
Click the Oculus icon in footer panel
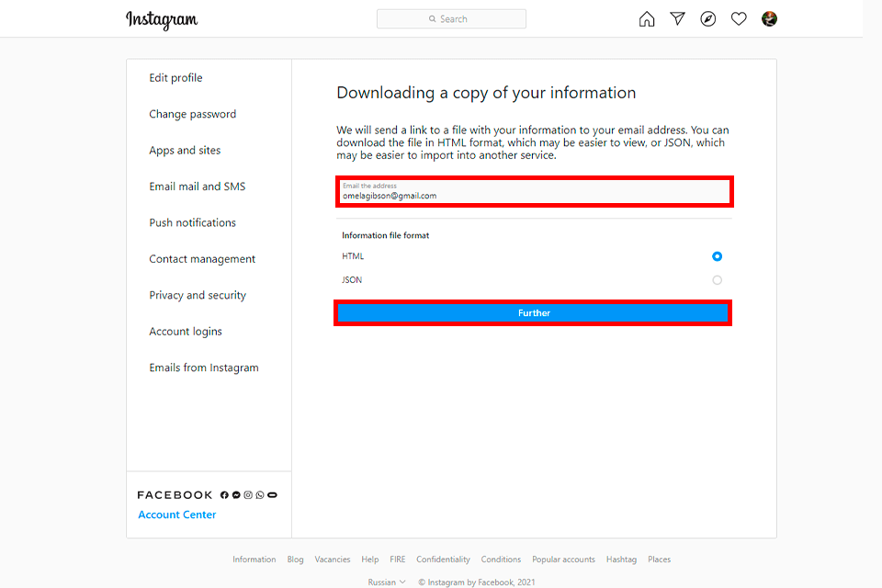pyautogui.click(x=272, y=495)
